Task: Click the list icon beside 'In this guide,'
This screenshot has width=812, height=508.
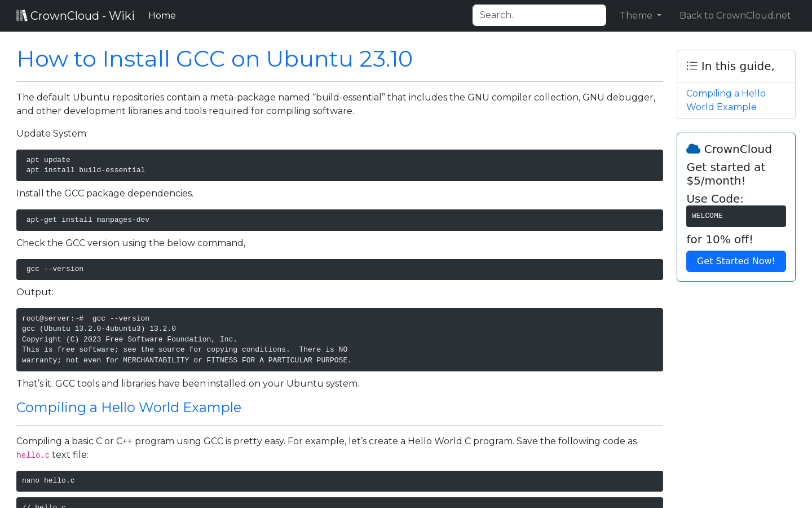Action: point(691,65)
